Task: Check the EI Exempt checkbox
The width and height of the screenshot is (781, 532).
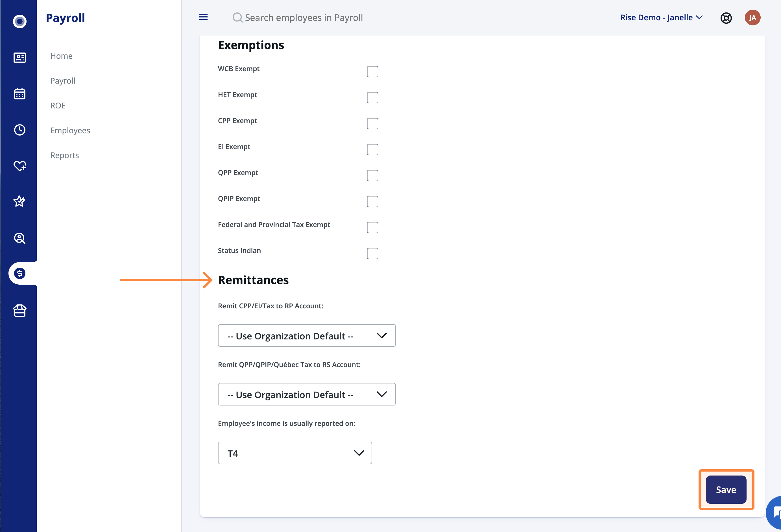Action: (373, 150)
